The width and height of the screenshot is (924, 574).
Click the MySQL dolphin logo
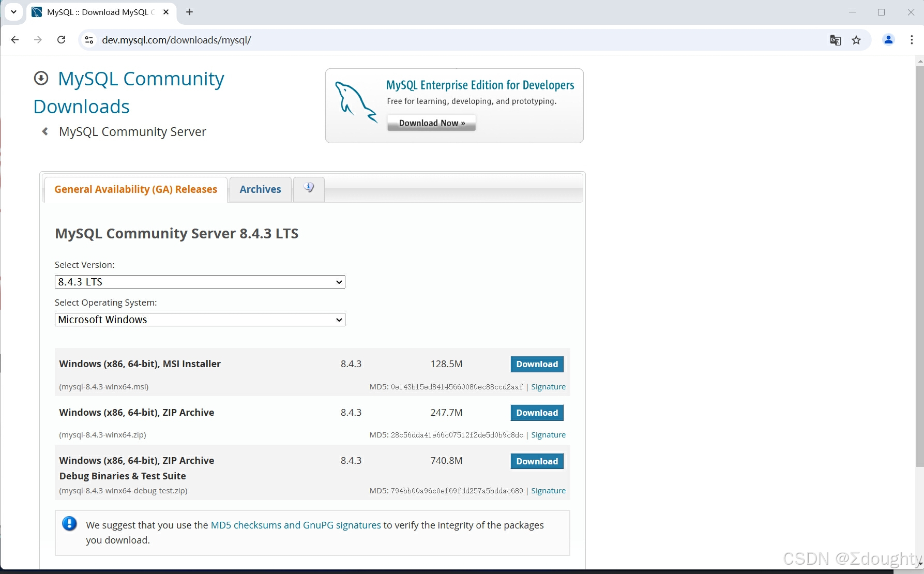[x=356, y=101]
